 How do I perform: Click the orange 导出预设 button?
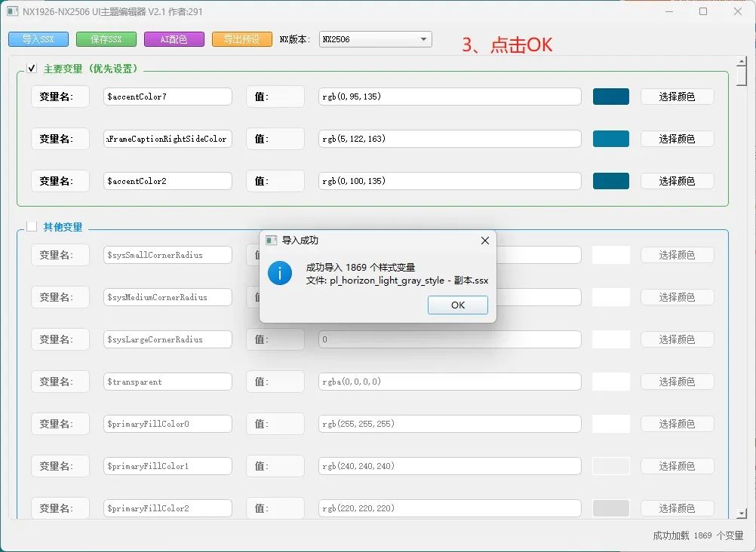coord(242,39)
